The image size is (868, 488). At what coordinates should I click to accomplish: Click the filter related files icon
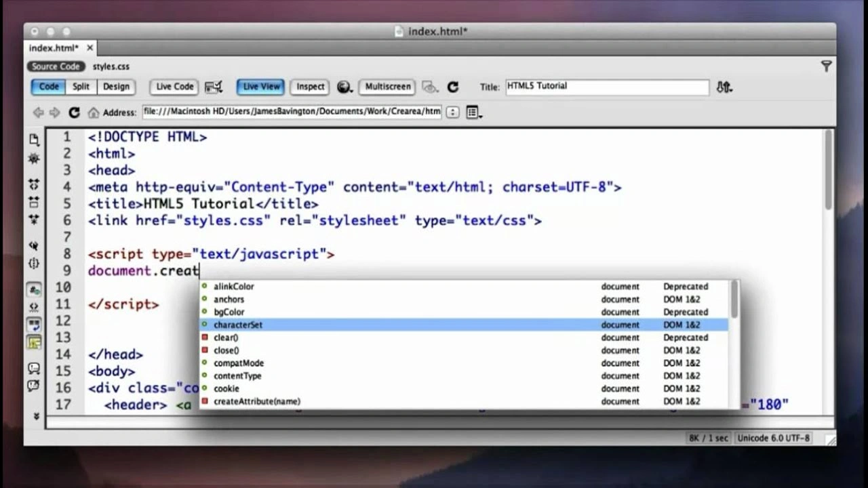coord(826,66)
